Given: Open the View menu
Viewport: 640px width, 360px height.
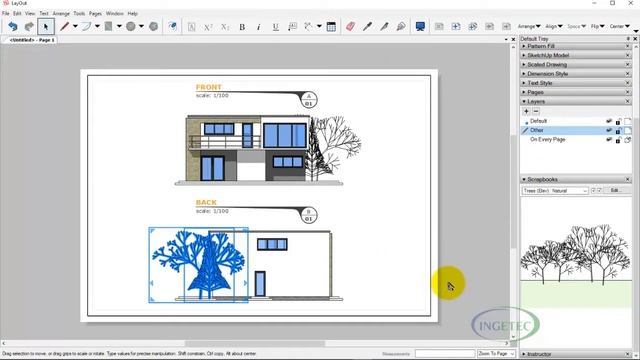Looking at the screenshot, I should [x=30, y=13].
